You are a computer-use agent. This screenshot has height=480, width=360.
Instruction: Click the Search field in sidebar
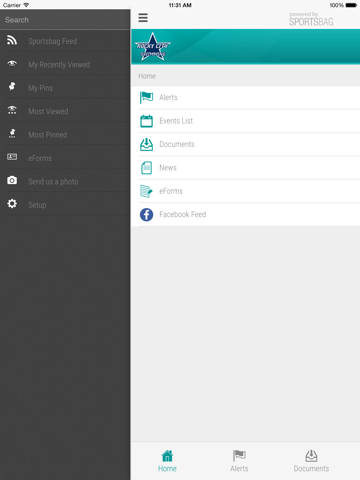click(x=65, y=20)
